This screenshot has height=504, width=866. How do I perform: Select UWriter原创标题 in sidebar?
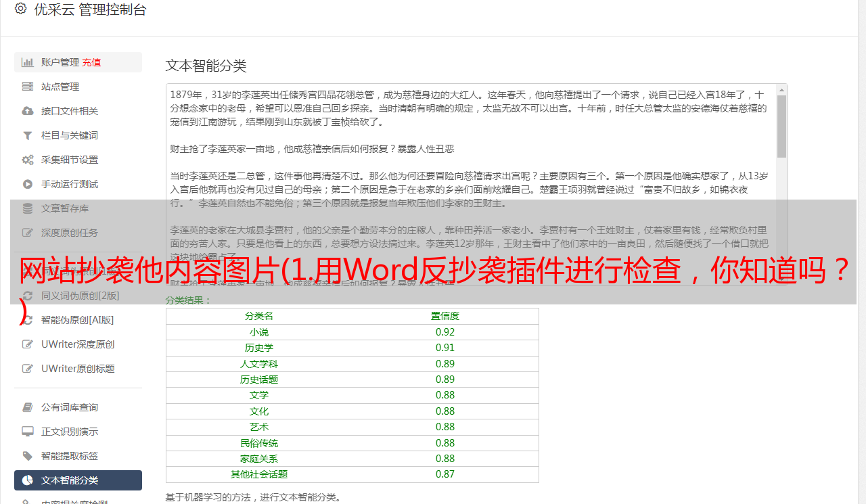point(78,369)
